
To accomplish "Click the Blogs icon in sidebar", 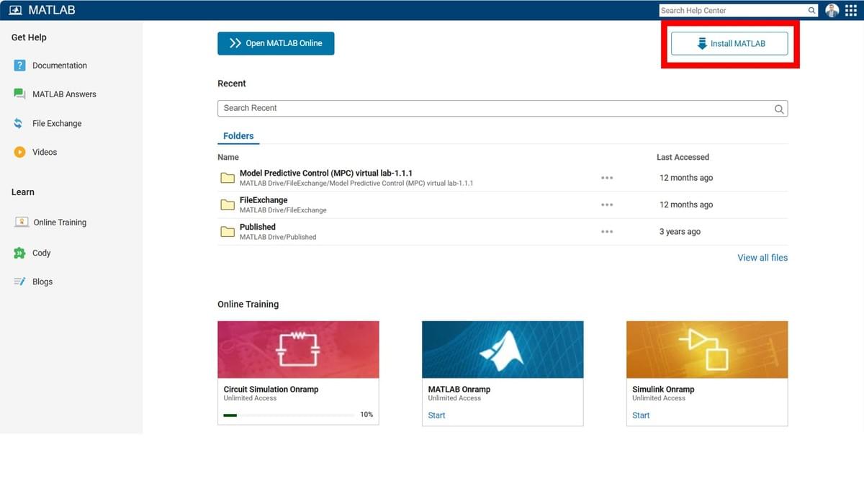I will (x=19, y=282).
